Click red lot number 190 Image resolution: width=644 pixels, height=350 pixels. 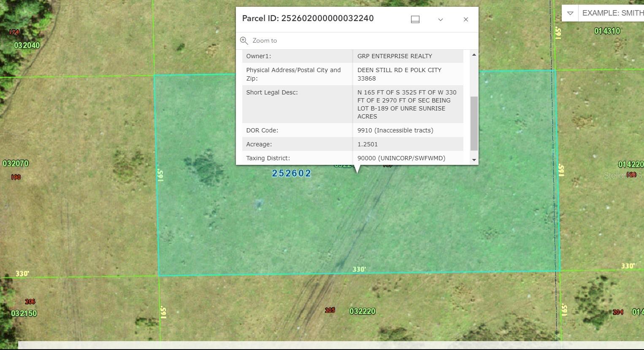(16, 177)
